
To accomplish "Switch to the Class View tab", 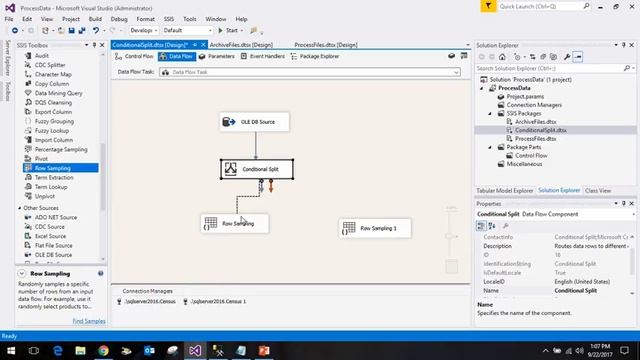I will coord(598,191).
